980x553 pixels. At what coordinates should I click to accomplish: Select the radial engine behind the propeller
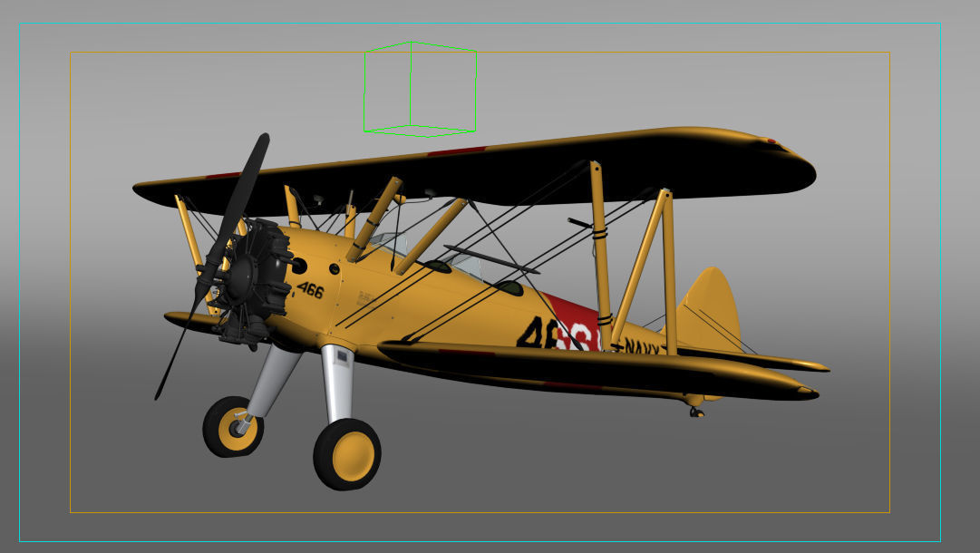[255, 283]
